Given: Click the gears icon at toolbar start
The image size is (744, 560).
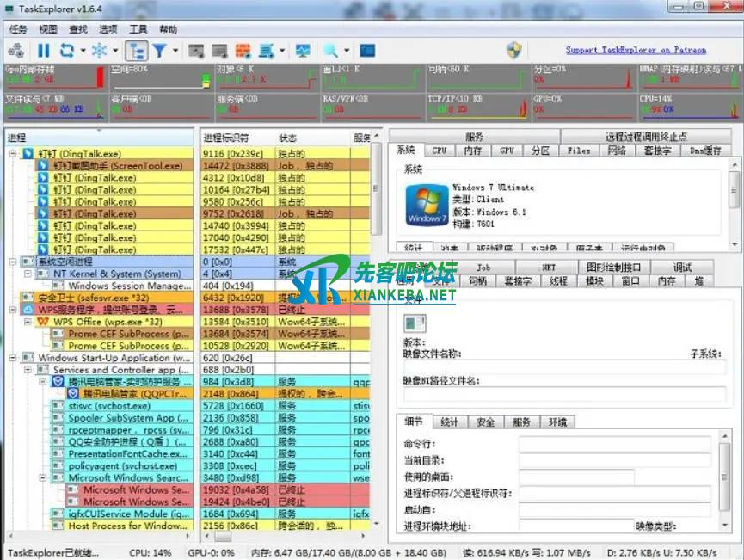Looking at the screenshot, I should tap(17, 51).
